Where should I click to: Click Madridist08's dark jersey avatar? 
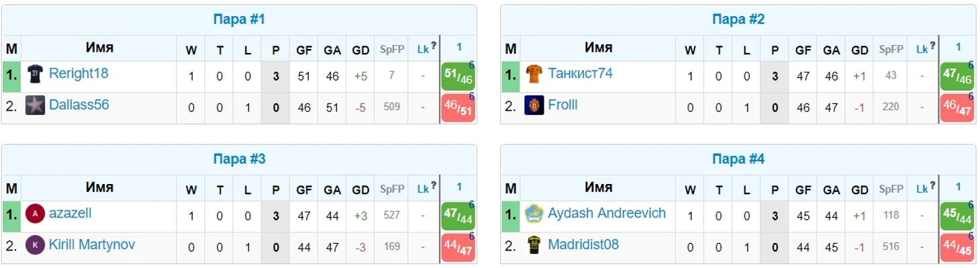click(x=534, y=245)
